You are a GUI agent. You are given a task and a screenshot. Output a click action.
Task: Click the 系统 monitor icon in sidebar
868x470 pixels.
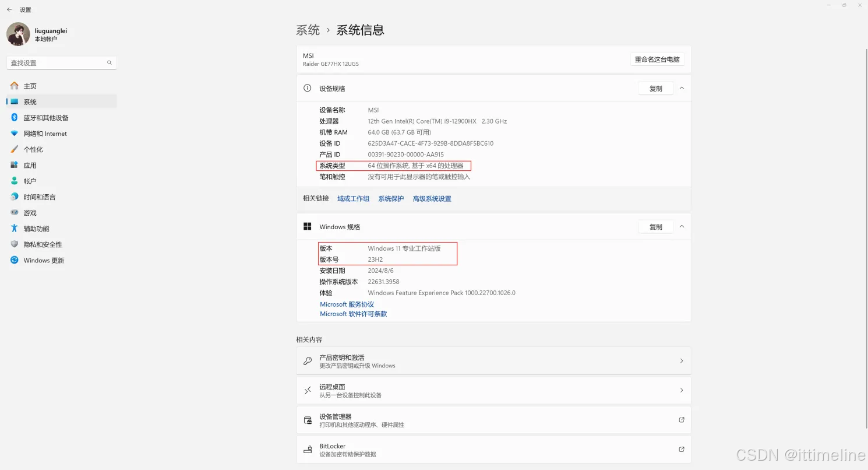(15, 101)
